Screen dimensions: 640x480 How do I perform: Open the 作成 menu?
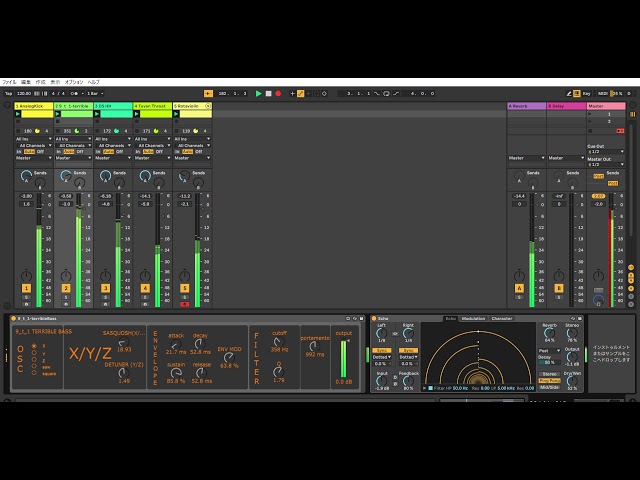[x=40, y=82]
